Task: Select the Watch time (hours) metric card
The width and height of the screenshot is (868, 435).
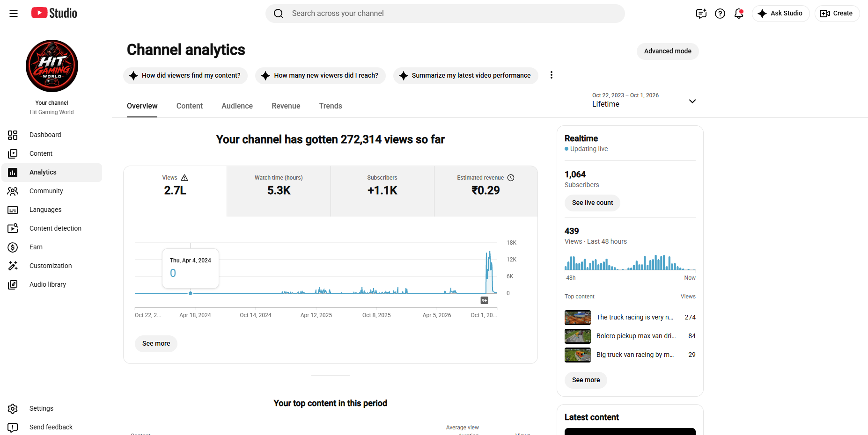Action: tap(279, 191)
